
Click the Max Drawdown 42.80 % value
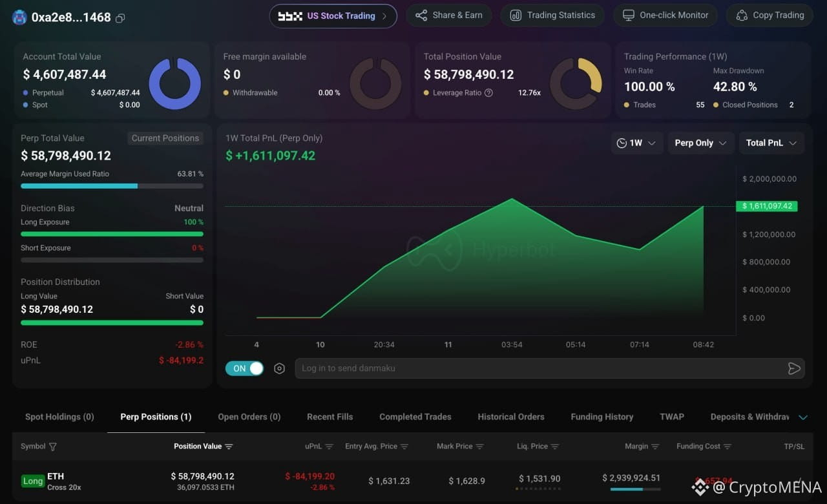[735, 87]
